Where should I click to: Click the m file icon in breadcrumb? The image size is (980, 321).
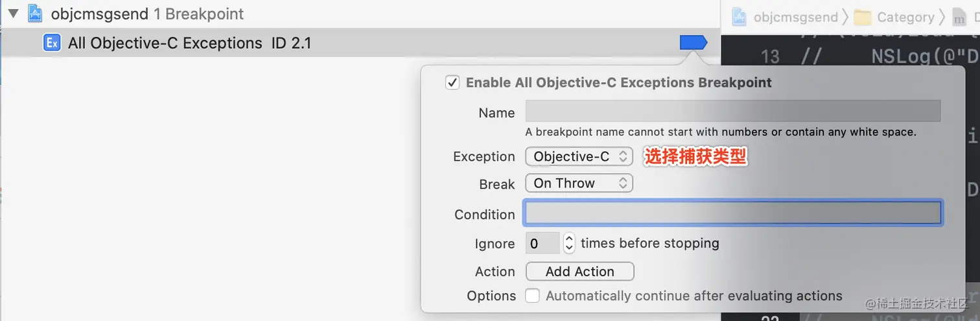pyautogui.click(x=959, y=18)
